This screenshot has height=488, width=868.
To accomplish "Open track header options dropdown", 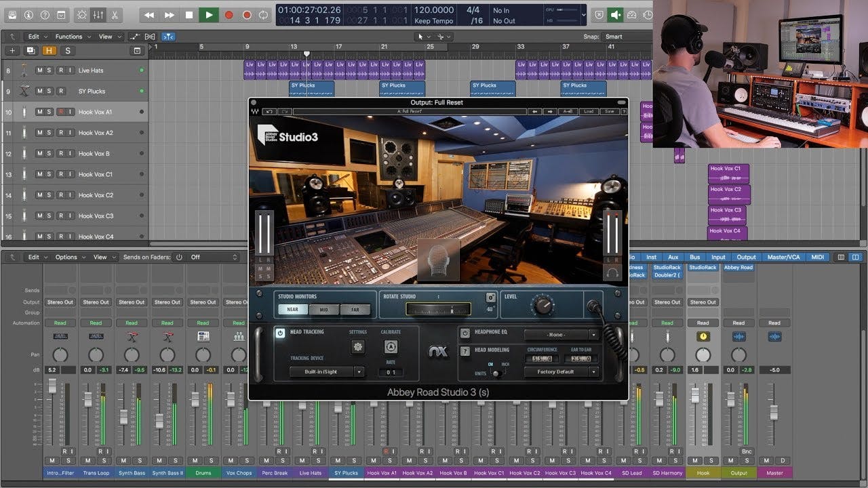I will point(137,50).
